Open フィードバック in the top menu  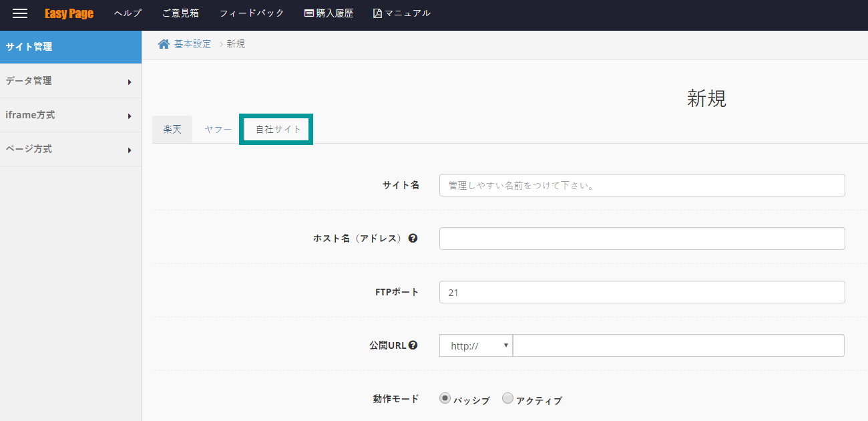tap(252, 13)
